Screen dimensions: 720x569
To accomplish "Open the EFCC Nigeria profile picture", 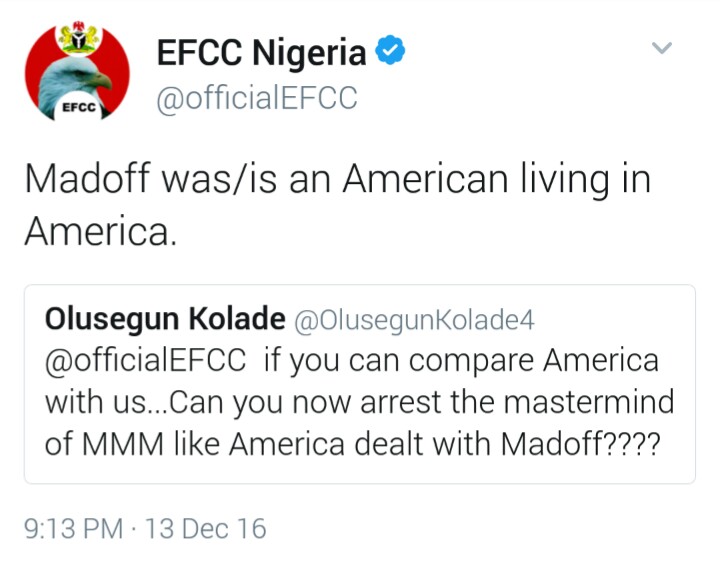I will 77,73.
